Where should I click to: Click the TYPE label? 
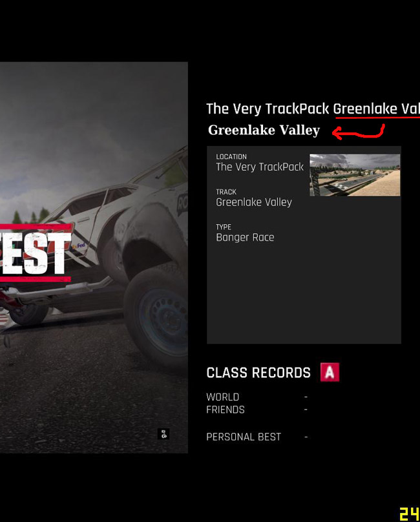[x=224, y=227]
